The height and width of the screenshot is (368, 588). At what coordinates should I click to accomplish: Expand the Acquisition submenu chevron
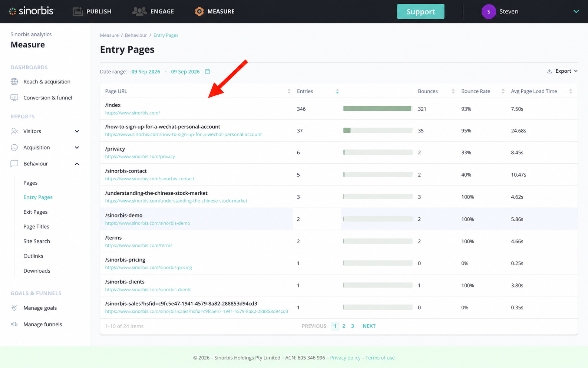pyautogui.click(x=77, y=148)
